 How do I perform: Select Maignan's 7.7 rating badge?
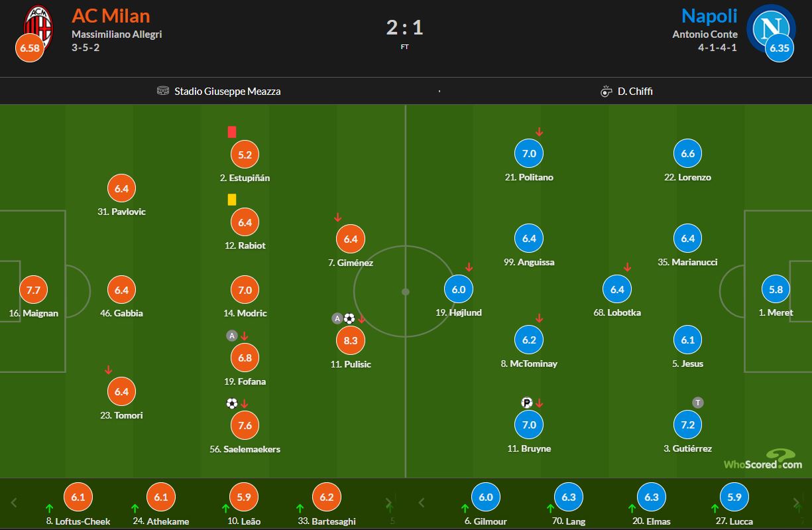(x=34, y=290)
